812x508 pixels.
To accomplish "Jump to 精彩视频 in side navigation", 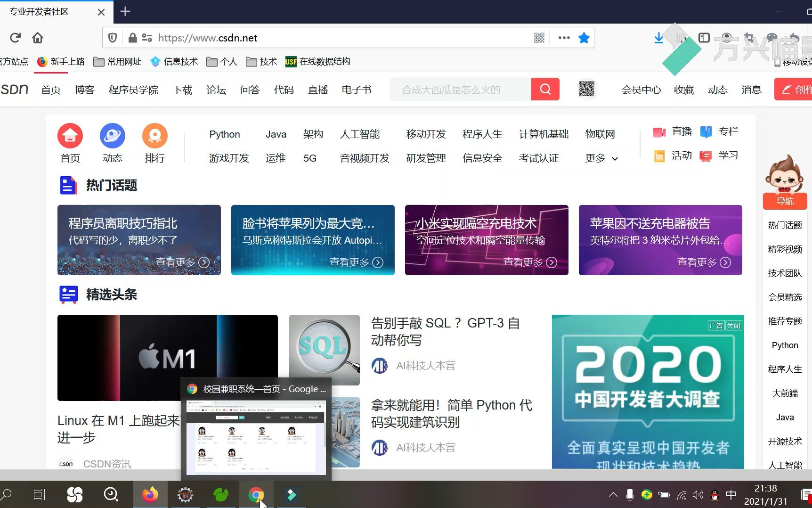I will coord(785,249).
